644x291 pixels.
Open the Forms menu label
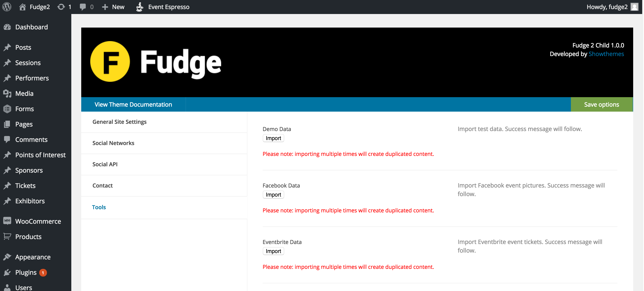pos(25,109)
